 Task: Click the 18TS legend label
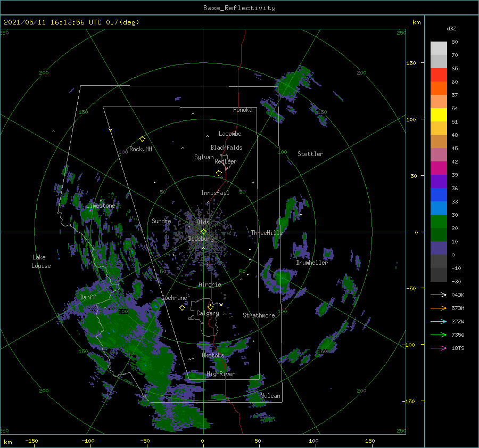[458, 348]
